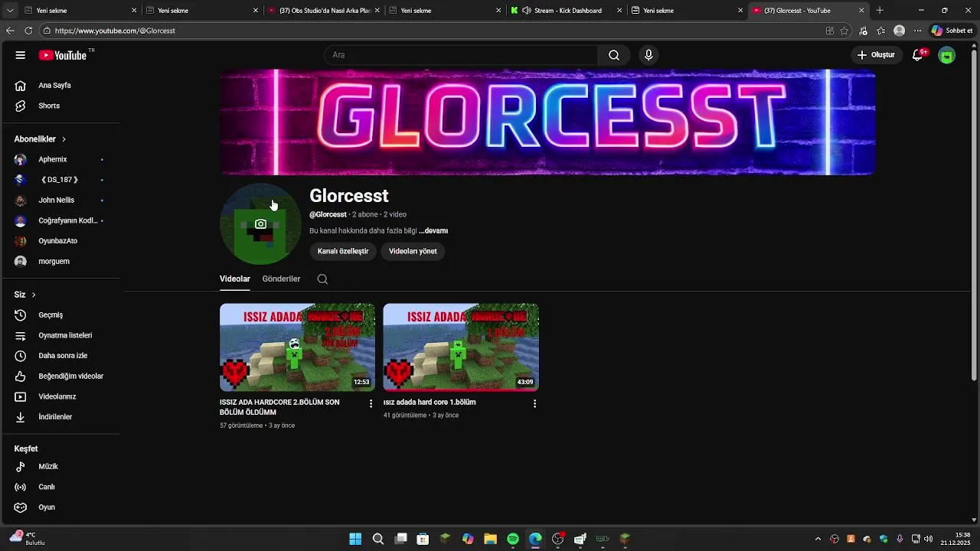The width and height of the screenshot is (980, 551).
Task: Expand channel description with ...devamı
Action: (433, 231)
